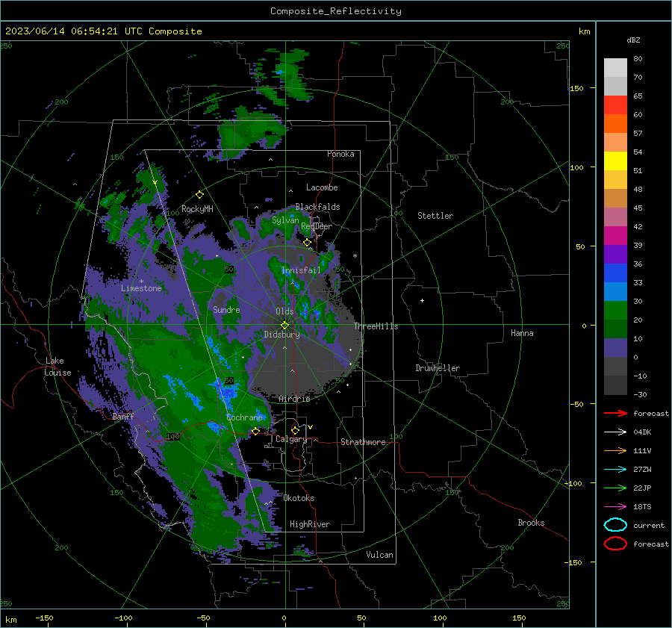Click the Hanna label

click(x=522, y=333)
